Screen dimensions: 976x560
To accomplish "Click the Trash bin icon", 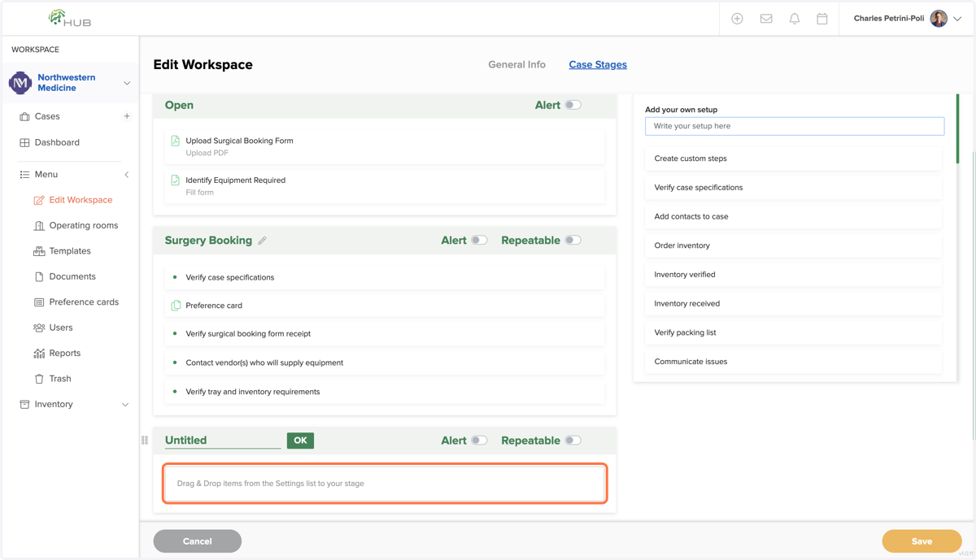I will (39, 379).
